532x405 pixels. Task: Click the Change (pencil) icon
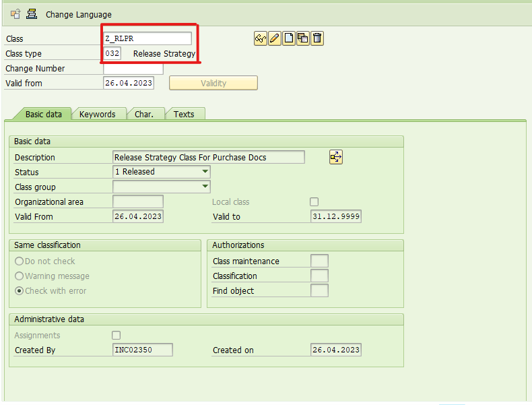[x=275, y=38]
